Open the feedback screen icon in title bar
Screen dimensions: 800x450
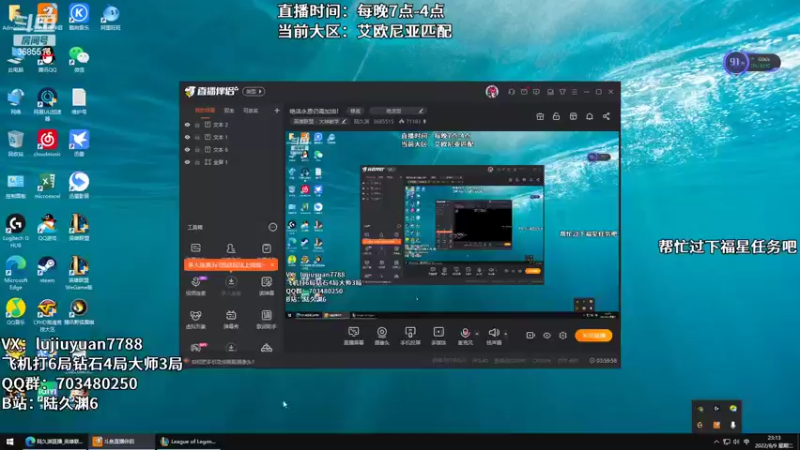536,92
